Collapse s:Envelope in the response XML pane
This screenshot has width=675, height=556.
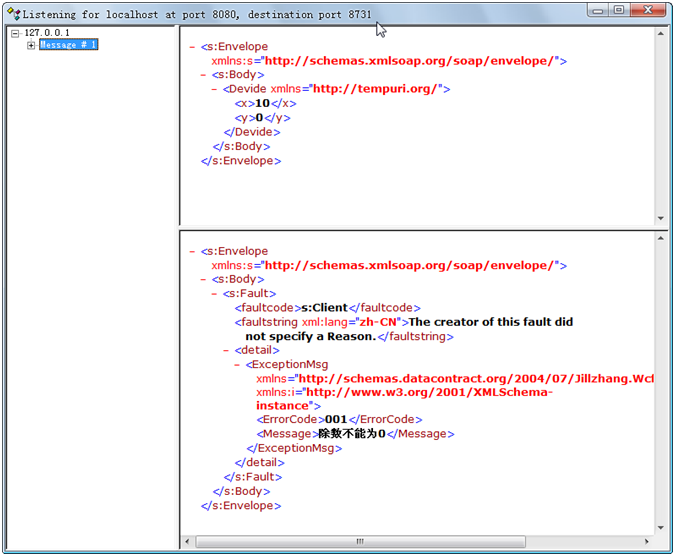pyautogui.click(x=192, y=251)
